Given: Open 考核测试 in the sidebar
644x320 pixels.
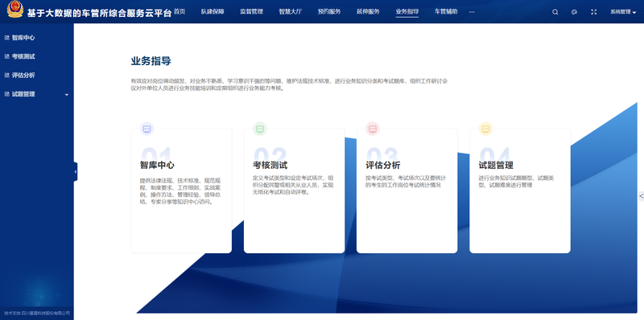Looking at the screenshot, I should click(23, 56).
